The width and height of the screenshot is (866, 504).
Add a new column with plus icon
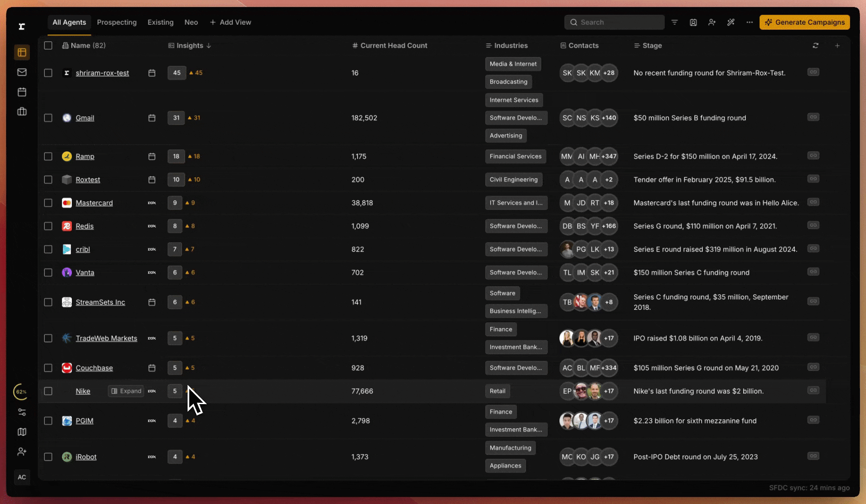tap(837, 46)
